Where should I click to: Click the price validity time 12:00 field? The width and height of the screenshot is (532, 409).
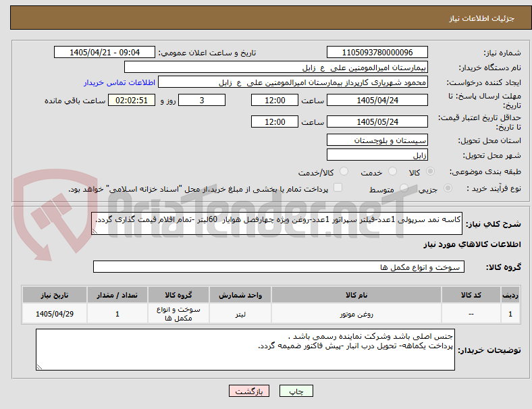(275, 121)
